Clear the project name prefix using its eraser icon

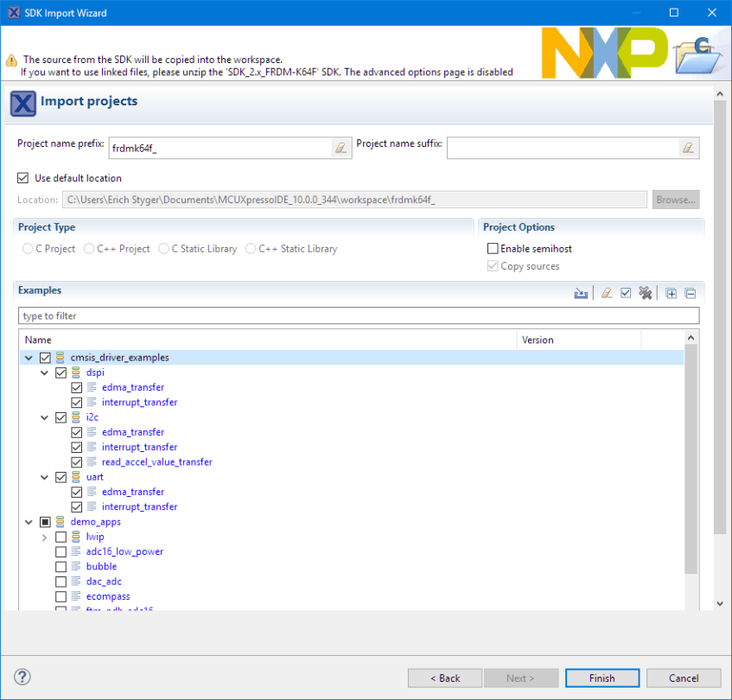click(341, 147)
